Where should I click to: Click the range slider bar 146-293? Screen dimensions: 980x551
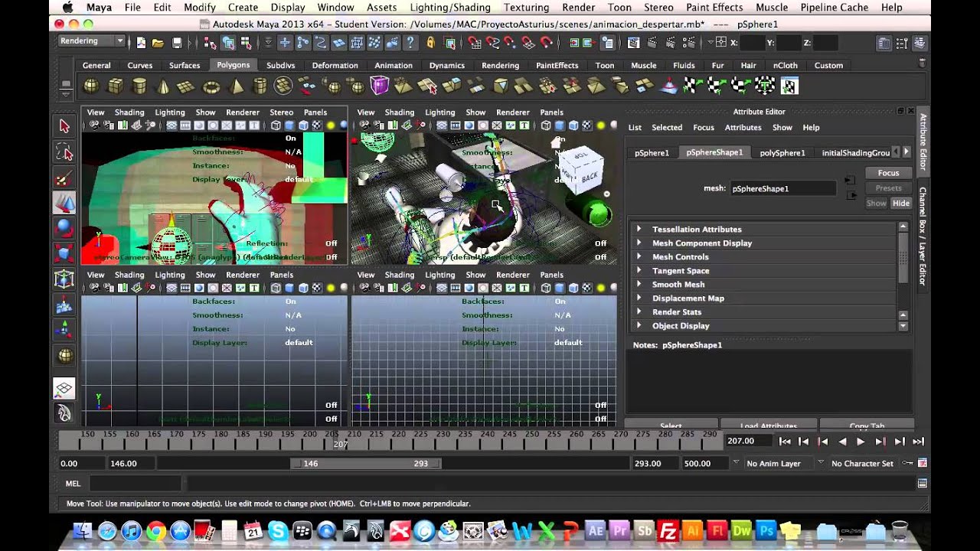pyautogui.click(x=366, y=463)
